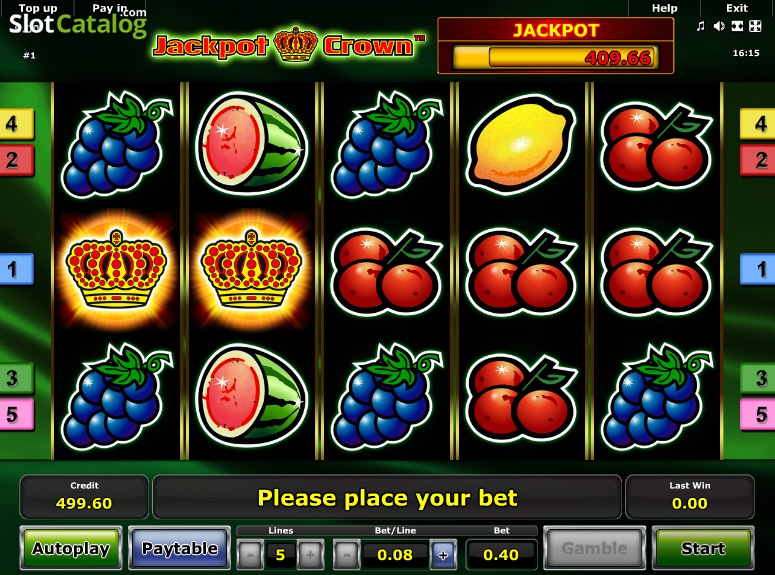775x575 pixels.
Task: Select payline 2 red marker on left
Action: pyautogui.click(x=15, y=160)
